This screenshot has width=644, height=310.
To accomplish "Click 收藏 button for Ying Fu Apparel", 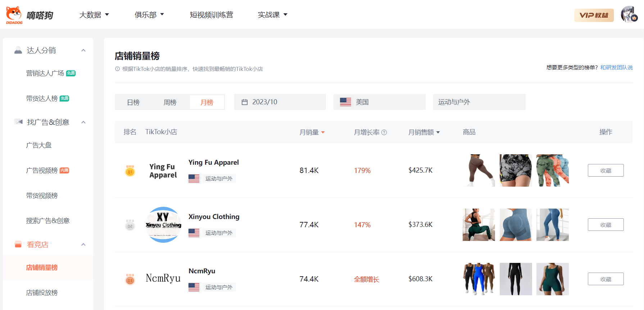I will 606,170.
